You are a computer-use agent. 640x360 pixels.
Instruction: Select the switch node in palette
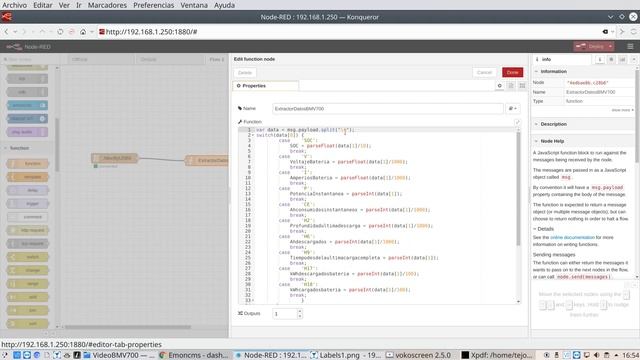click(28, 257)
